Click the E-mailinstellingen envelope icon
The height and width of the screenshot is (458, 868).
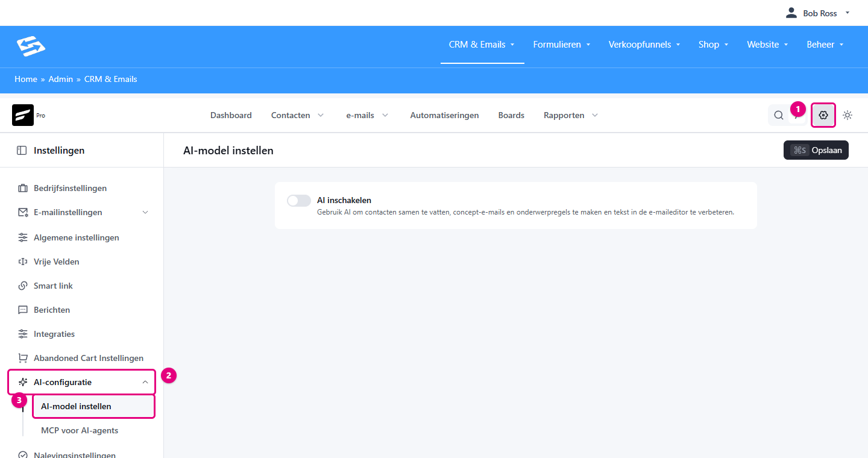pyautogui.click(x=23, y=212)
